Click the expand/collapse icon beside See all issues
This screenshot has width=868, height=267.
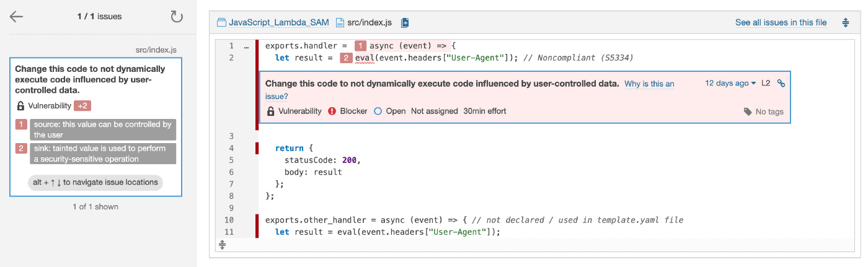(x=846, y=23)
